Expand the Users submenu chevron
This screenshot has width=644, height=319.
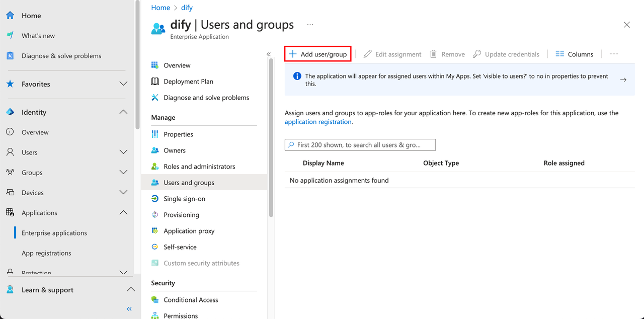tap(123, 152)
